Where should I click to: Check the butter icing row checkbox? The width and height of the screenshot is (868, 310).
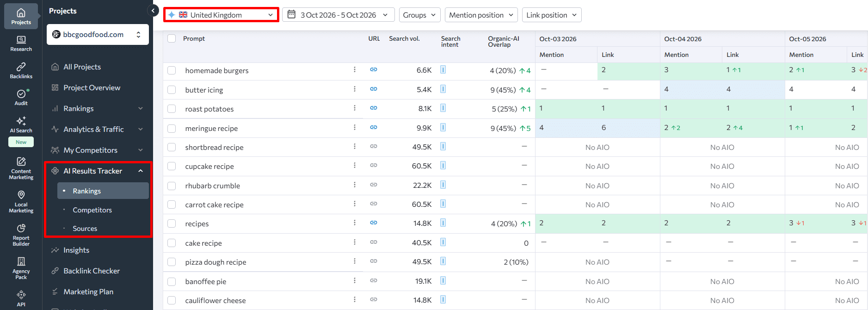pyautogui.click(x=172, y=90)
